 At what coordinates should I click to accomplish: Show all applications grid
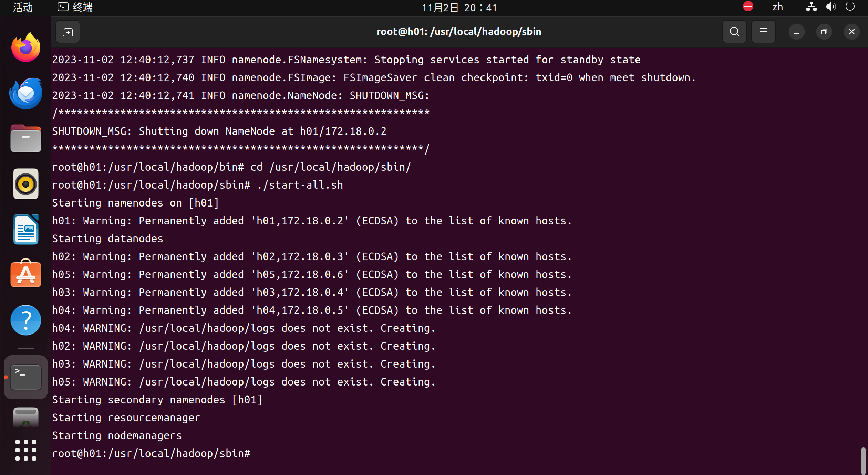[x=26, y=450]
